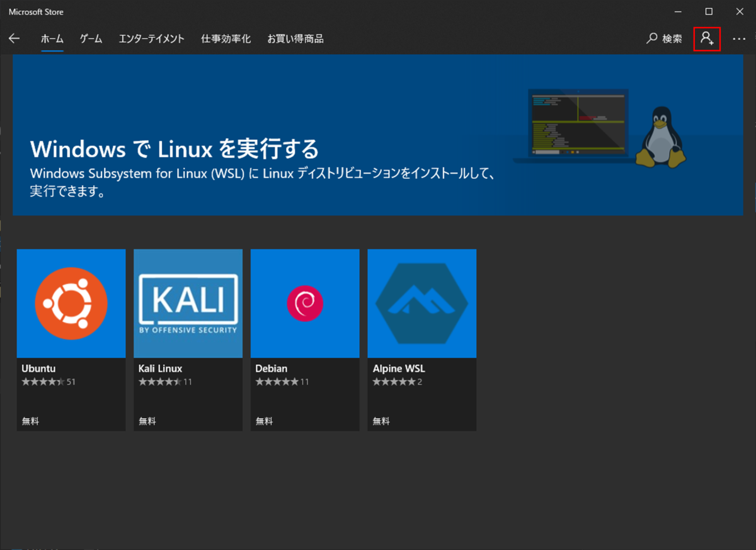Switch to the ホーム tab
This screenshot has width=756, height=550.
(x=52, y=39)
